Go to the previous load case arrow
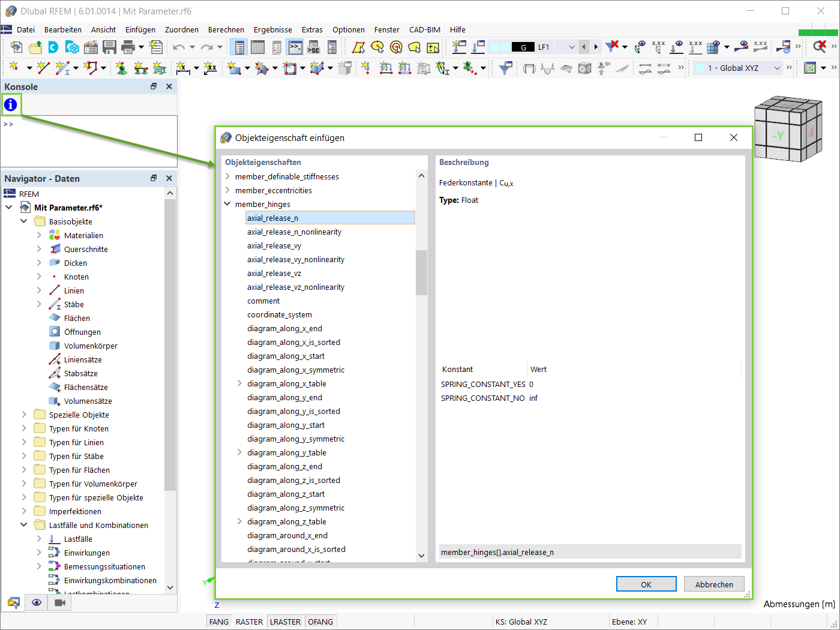Viewport: 840px width, 630px height. pyautogui.click(x=584, y=47)
